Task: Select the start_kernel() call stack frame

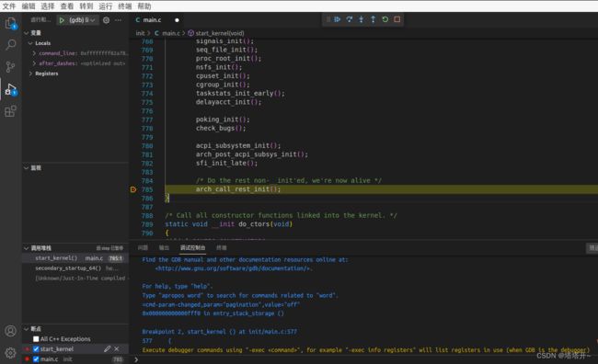Action: click(x=75, y=258)
